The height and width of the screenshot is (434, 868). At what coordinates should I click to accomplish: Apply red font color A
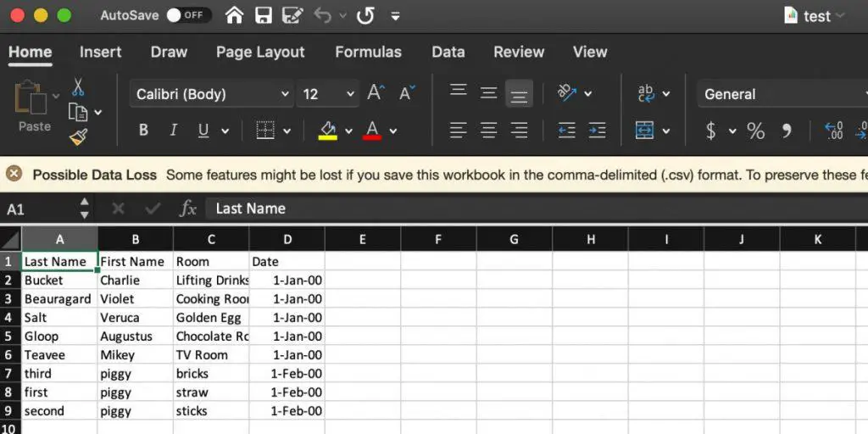pos(372,131)
